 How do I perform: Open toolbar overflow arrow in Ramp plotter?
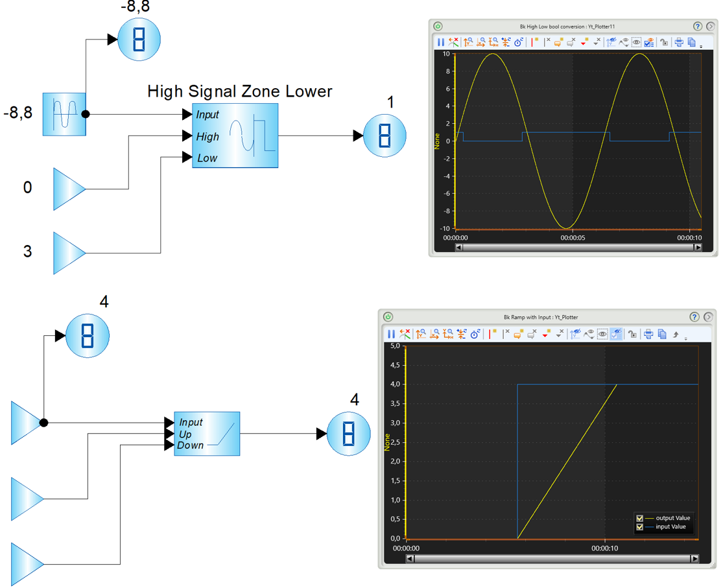[x=685, y=338]
